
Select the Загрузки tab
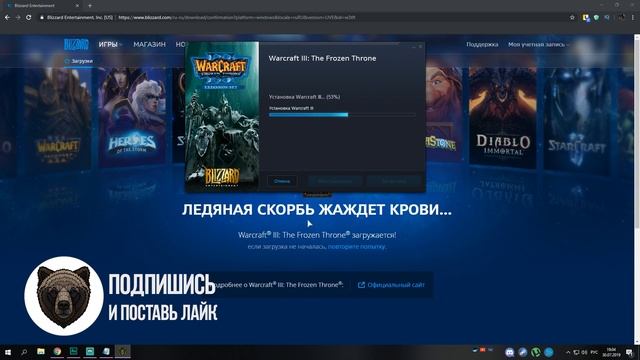pyautogui.click(x=79, y=61)
